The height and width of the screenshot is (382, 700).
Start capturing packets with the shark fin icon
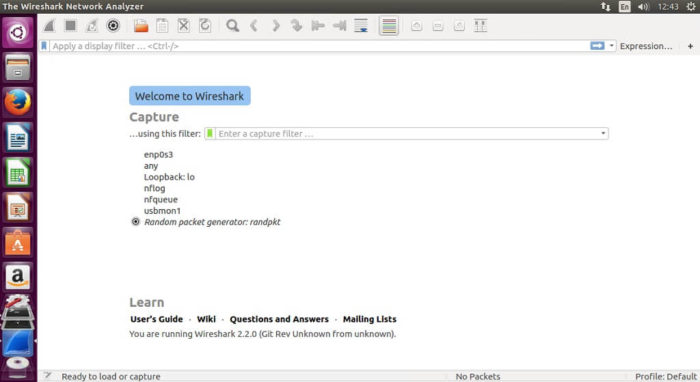click(49, 26)
